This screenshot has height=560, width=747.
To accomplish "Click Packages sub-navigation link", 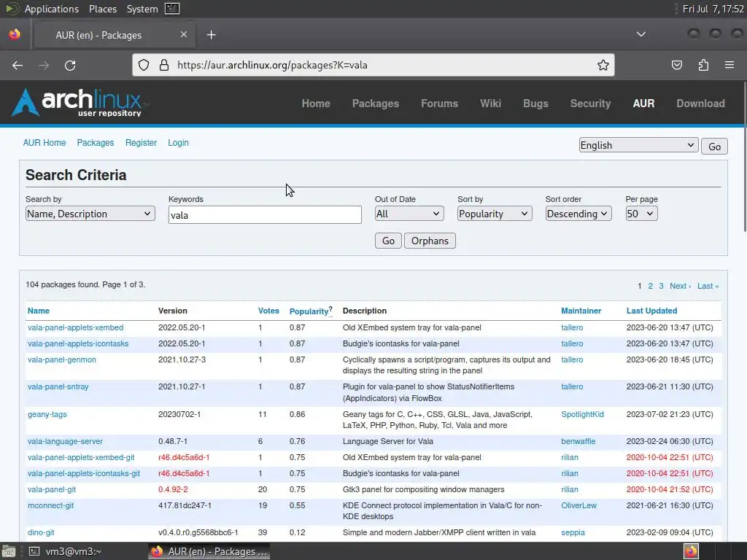I will click(96, 142).
